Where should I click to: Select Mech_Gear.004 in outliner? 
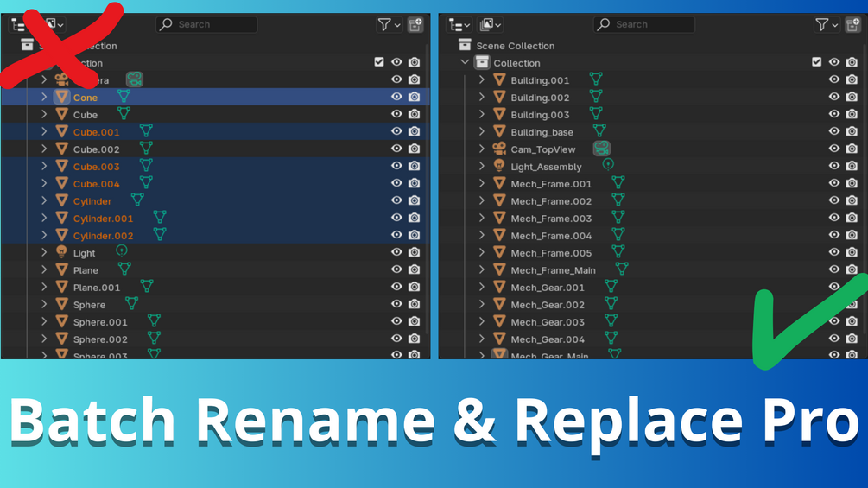pyautogui.click(x=547, y=339)
